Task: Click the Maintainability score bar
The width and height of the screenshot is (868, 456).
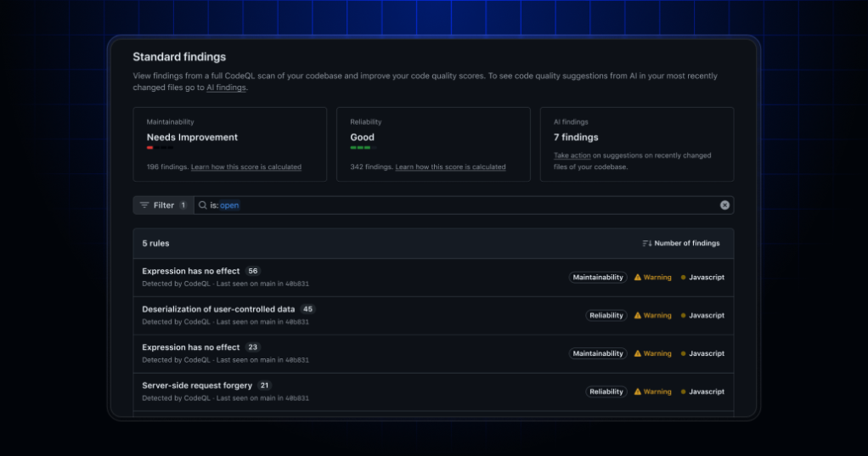Action: (x=160, y=148)
